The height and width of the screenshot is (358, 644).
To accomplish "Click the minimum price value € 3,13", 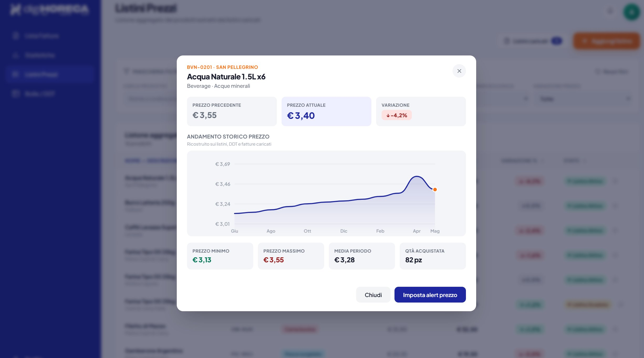I will [x=202, y=260].
